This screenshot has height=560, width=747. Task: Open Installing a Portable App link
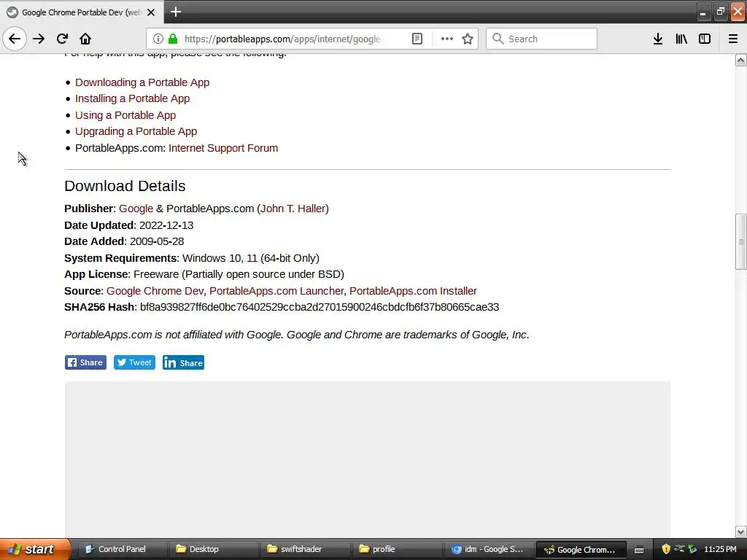(133, 98)
